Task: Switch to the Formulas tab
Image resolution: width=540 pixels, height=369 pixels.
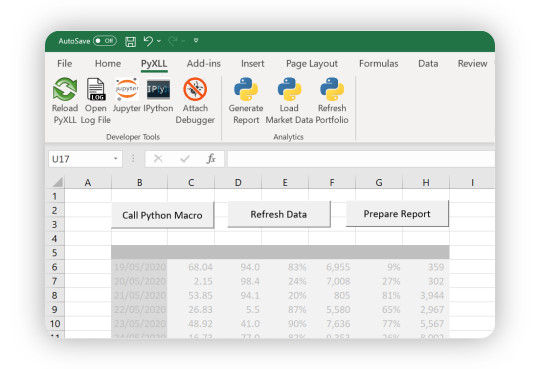Action: click(378, 63)
